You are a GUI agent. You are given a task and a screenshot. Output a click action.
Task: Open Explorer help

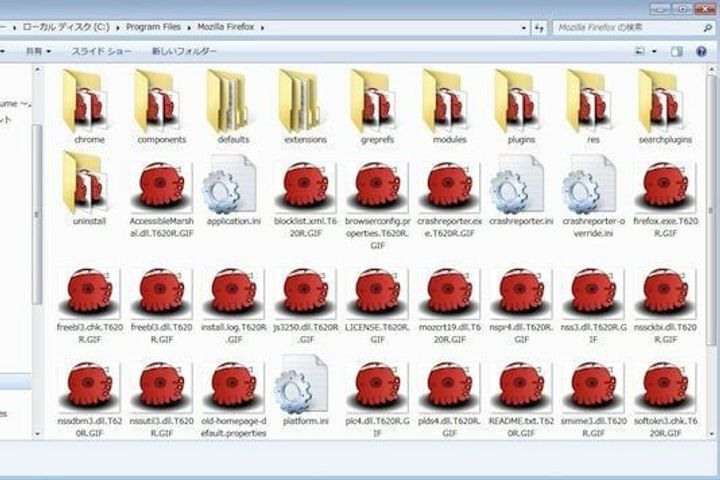701,51
